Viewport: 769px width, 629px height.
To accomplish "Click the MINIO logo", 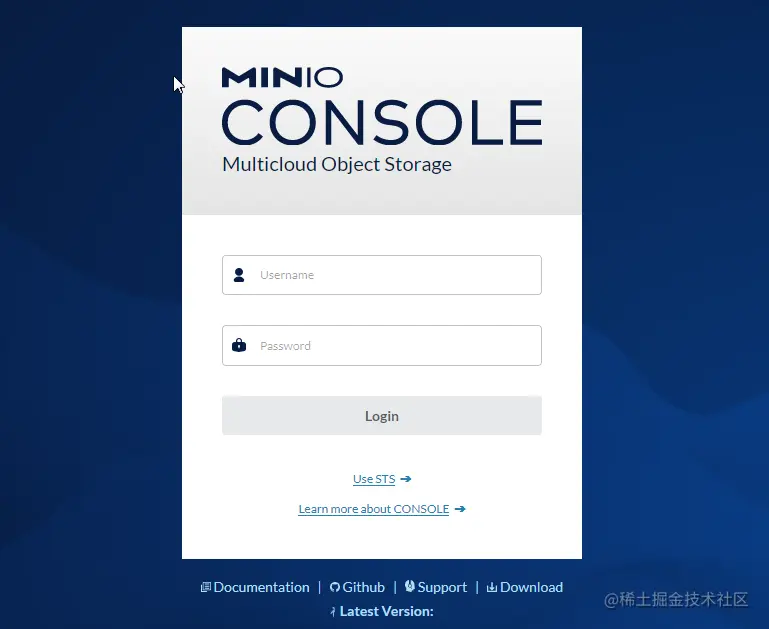I will (282, 77).
